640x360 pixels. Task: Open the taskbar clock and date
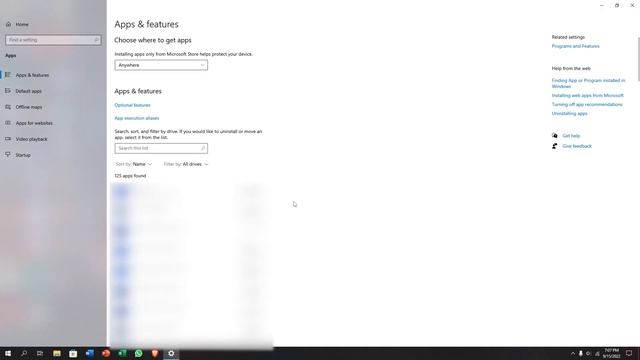pyautogui.click(x=611, y=353)
